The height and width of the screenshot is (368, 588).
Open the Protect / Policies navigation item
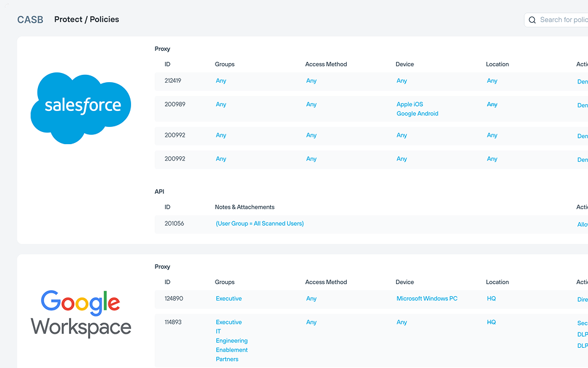click(86, 19)
